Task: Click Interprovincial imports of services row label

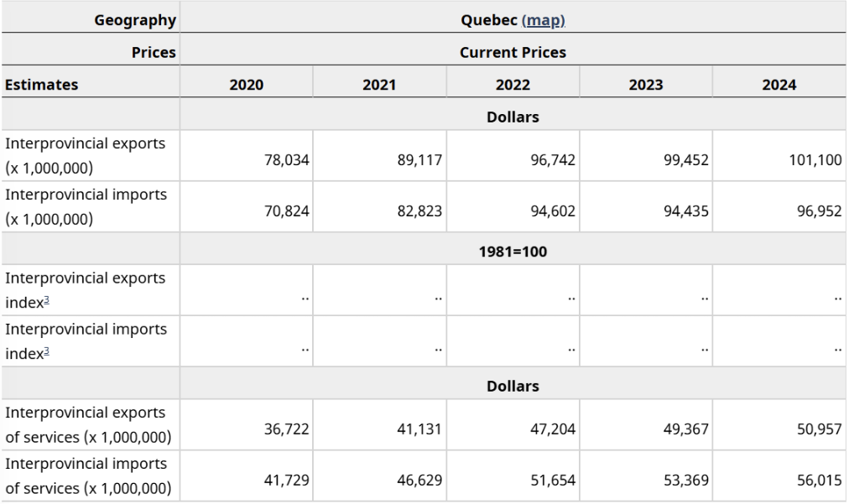Action: point(88,475)
